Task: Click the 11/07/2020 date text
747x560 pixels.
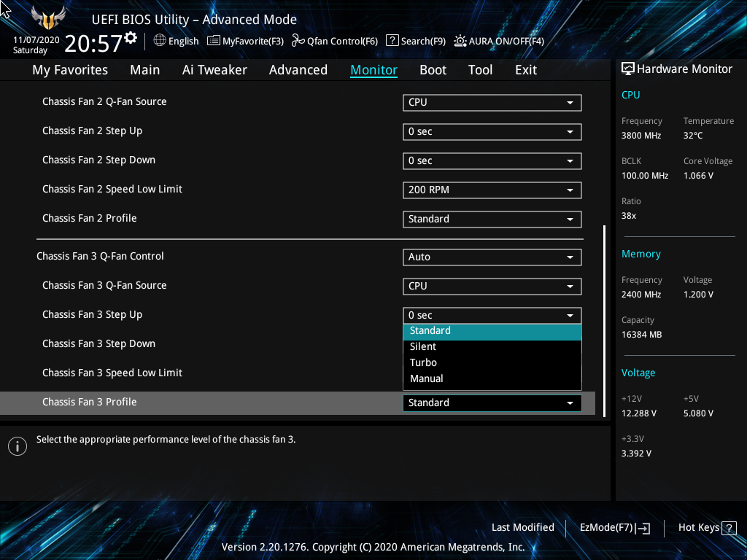Action: 36,40
